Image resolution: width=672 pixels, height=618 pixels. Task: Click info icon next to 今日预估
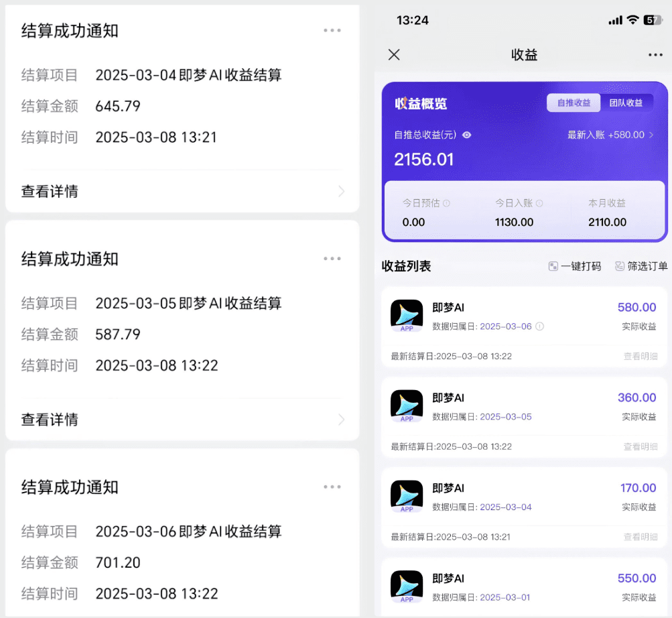tap(447, 203)
